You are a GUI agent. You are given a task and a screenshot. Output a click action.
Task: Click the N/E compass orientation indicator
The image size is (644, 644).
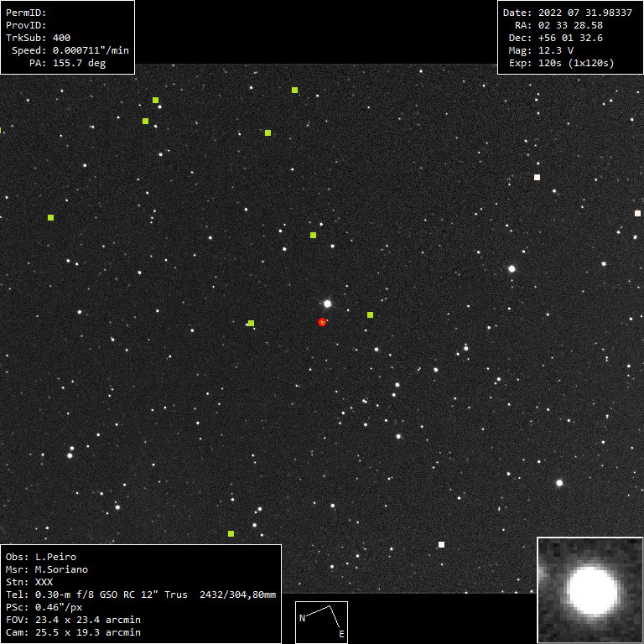pyautogui.click(x=321, y=621)
